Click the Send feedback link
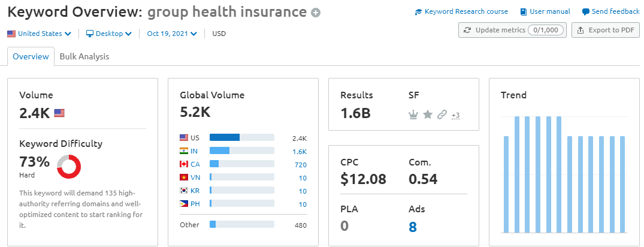Image resolution: width=644 pixels, height=247 pixels. point(610,11)
